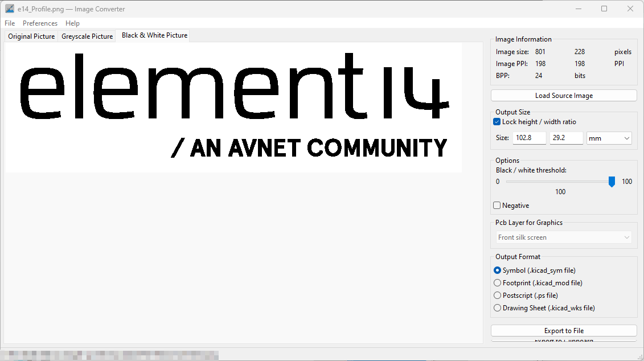This screenshot has height=361, width=644.
Task: Click the black / white threshold slider handle
Action: 612,182
